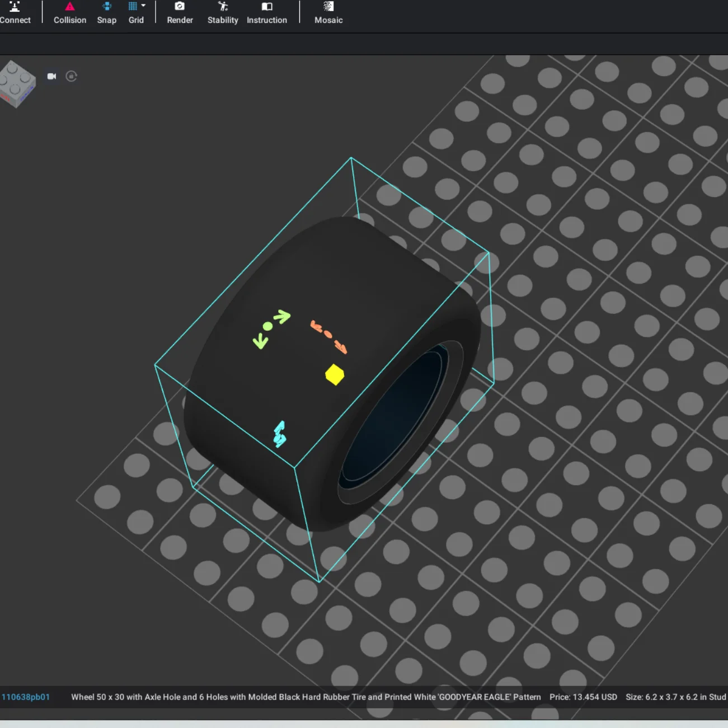Click part number 110638pb01 link
Image resolution: width=728 pixels, height=728 pixels.
pyautogui.click(x=26, y=697)
